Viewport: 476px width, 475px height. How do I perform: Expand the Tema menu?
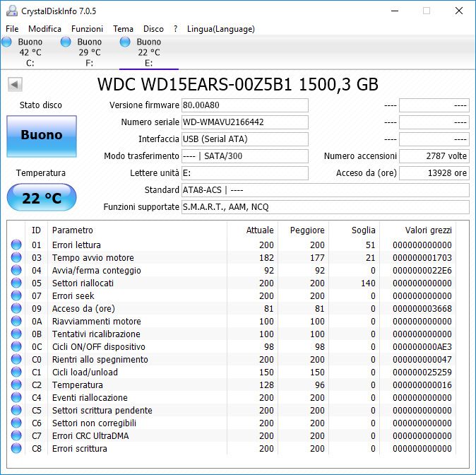[123, 29]
